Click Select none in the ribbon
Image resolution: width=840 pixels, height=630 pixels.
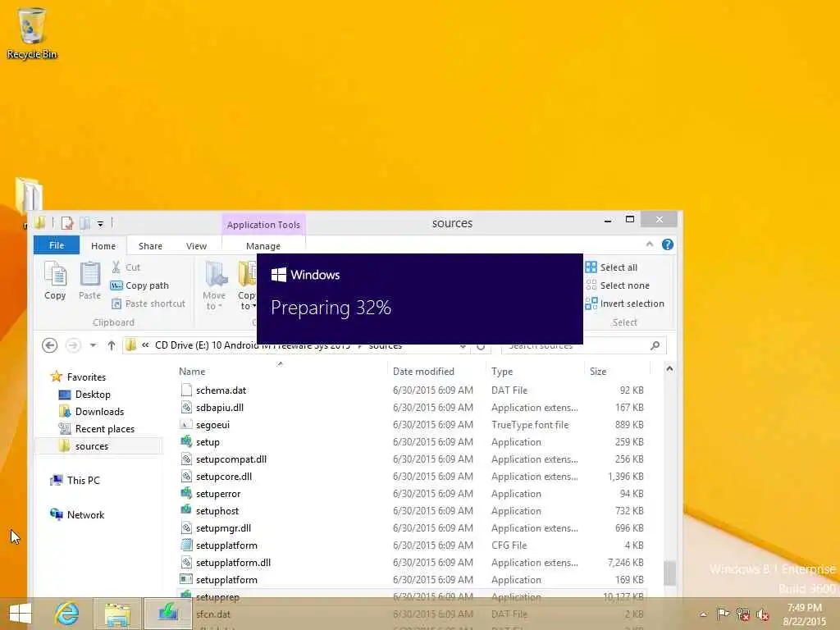[617, 285]
